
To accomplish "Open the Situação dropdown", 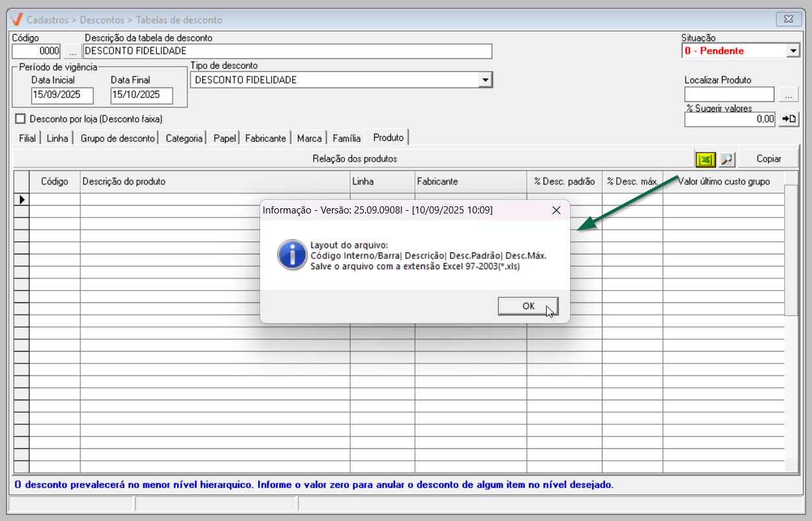I will coord(793,51).
